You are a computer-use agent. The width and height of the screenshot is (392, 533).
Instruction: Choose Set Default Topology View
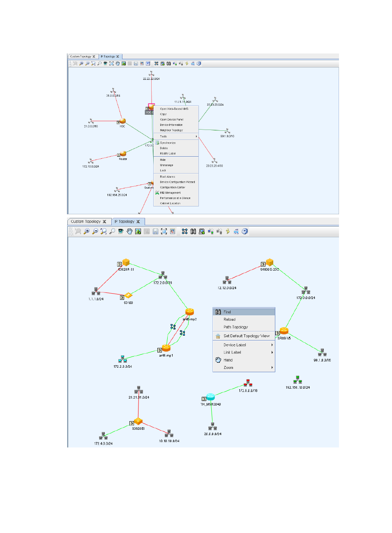click(244, 336)
